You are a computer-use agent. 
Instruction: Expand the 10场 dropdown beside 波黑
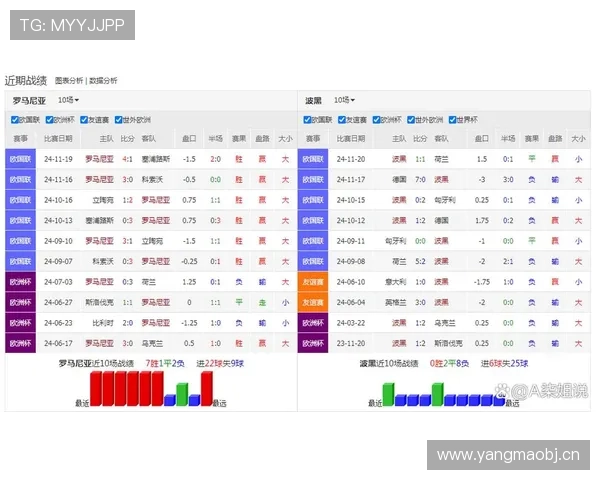click(x=344, y=100)
